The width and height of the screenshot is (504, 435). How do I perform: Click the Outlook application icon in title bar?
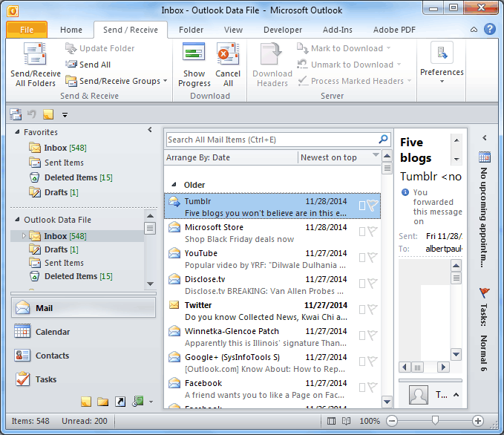pyautogui.click(x=13, y=10)
